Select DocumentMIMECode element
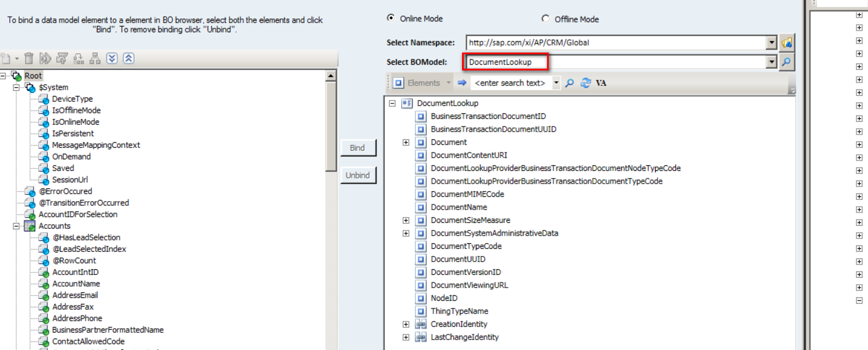Viewport: 868px width, 350px height. [x=467, y=194]
